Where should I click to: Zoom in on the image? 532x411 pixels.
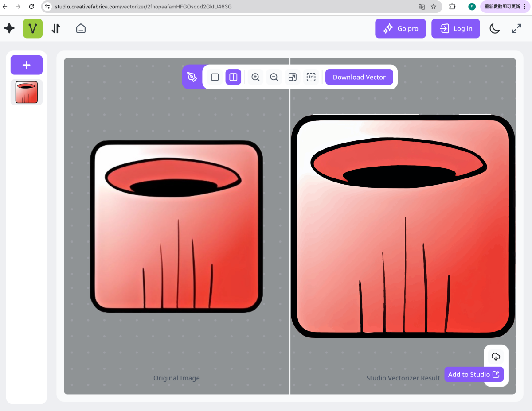(x=255, y=77)
